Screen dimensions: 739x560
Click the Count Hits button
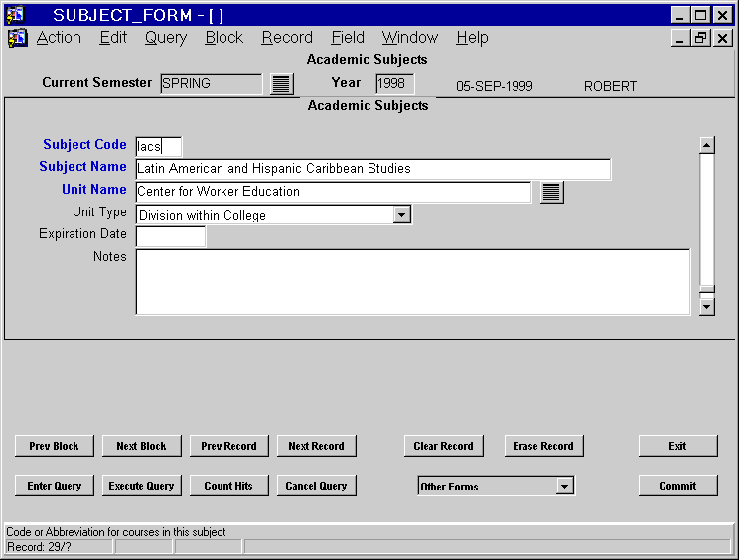coord(229,486)
